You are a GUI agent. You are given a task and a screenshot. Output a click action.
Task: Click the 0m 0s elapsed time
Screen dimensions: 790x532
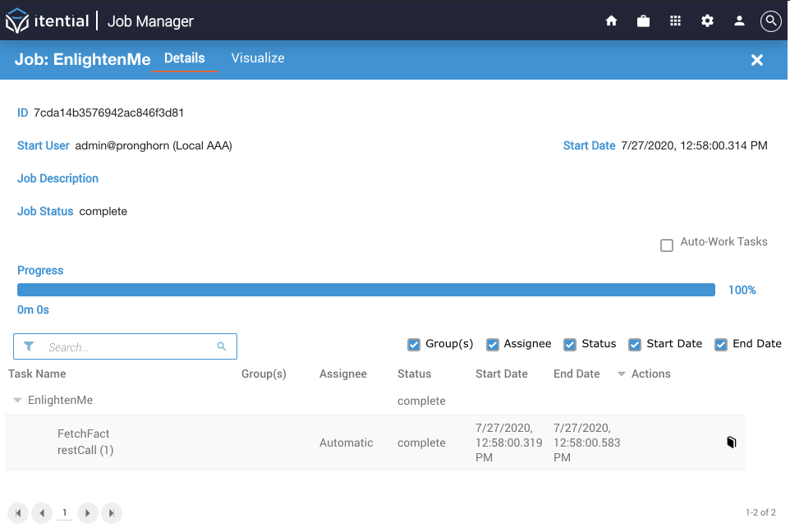click(33, 310)
